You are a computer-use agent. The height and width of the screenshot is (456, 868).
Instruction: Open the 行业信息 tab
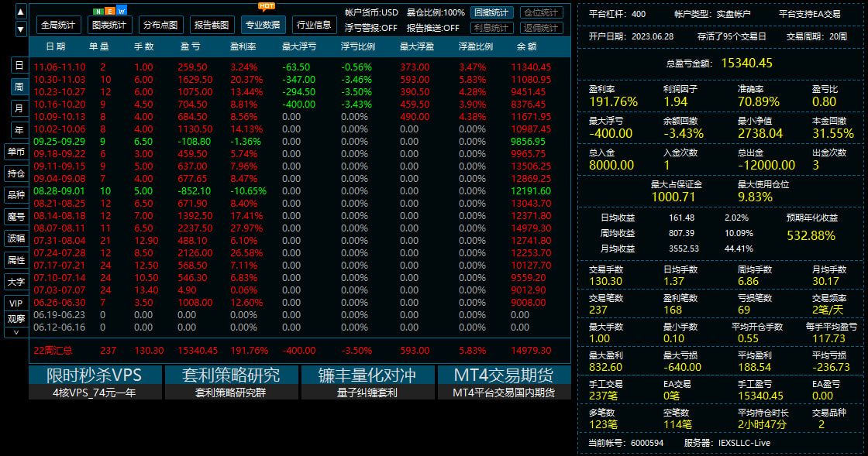[314, 25]
